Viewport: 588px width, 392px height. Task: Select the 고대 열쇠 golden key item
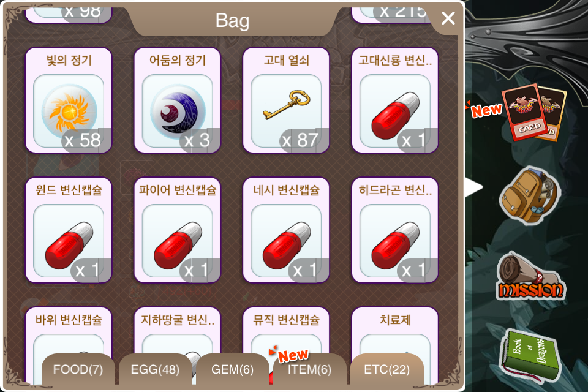pyautogui.click(x=286, y=100)
